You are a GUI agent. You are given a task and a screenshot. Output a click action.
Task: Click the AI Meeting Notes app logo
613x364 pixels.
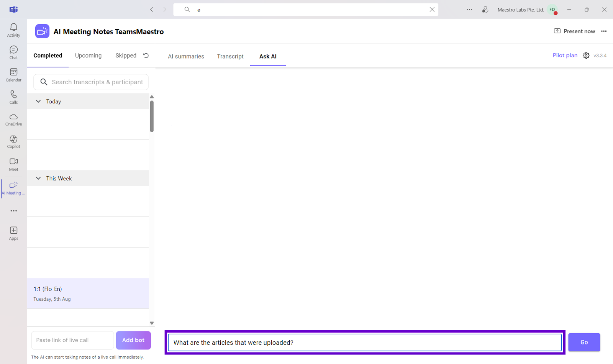click(x=42, y=31)
